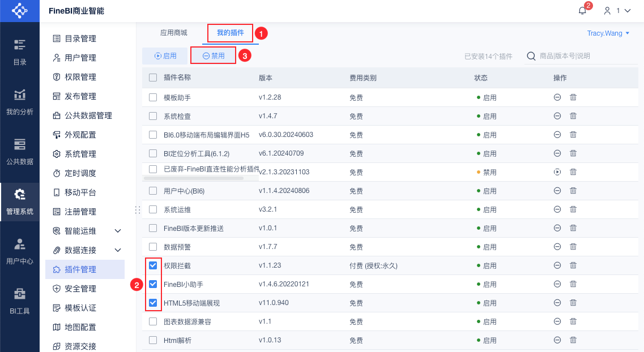Click the 启用 button

pyautogui.click(x=165, y=56)
